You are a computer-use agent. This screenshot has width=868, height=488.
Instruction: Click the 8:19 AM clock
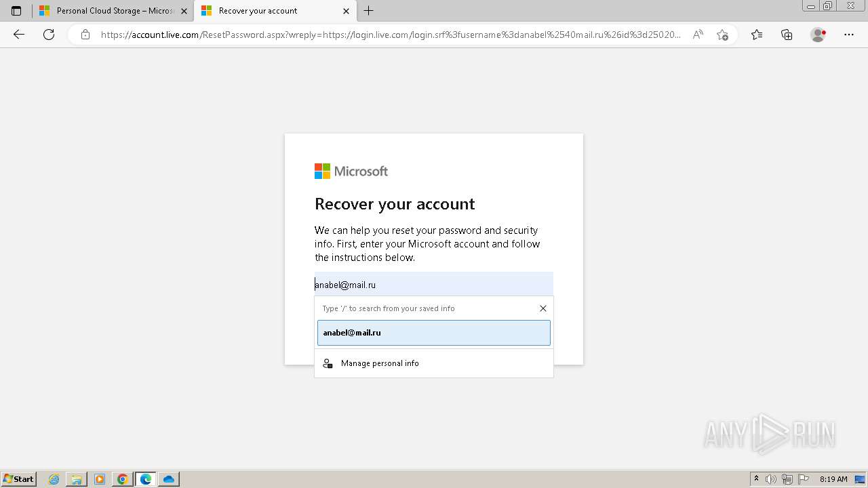tap(833, 479)
